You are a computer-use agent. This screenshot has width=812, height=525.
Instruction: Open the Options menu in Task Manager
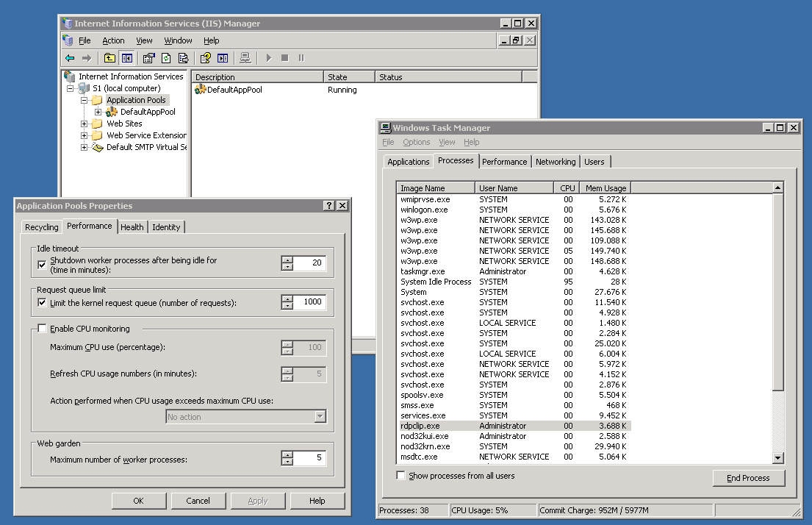(417, 142)
